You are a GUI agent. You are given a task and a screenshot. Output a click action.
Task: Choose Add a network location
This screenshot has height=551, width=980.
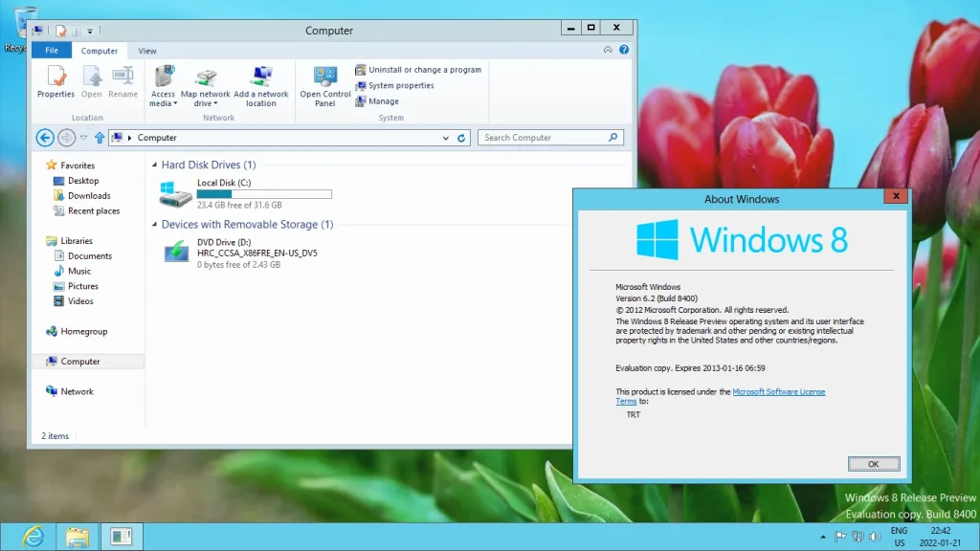pyautogui.click(x=261, y=85)
